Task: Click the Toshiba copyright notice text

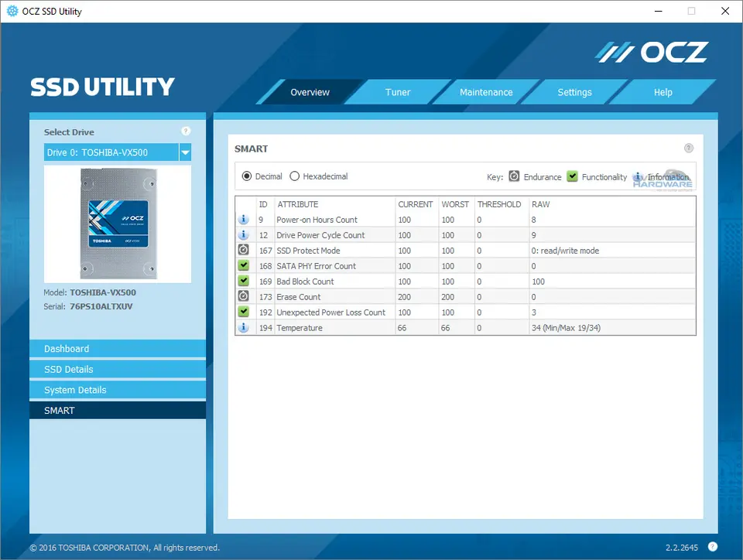Action: (124, 547)
